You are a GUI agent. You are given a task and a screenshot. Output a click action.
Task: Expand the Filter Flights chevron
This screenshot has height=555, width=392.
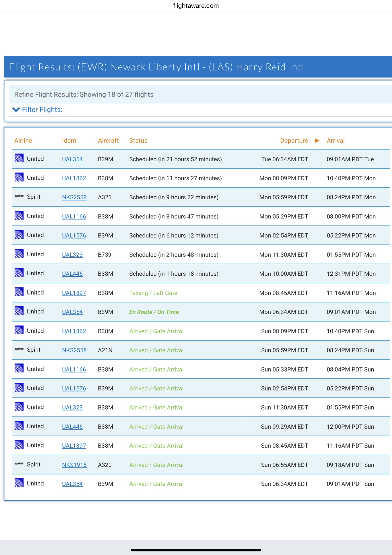[x=16, y=110]
